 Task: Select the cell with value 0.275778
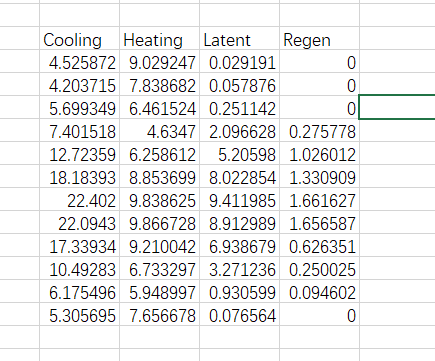[x=319, y=130]
